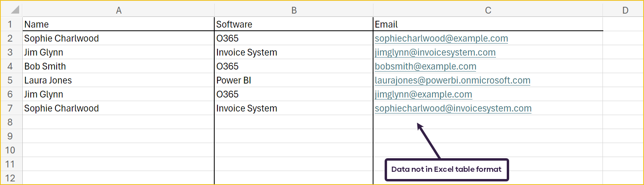Click the Software header cell
644x185 pixels.
pyautogui.click(x=294, y=24)
